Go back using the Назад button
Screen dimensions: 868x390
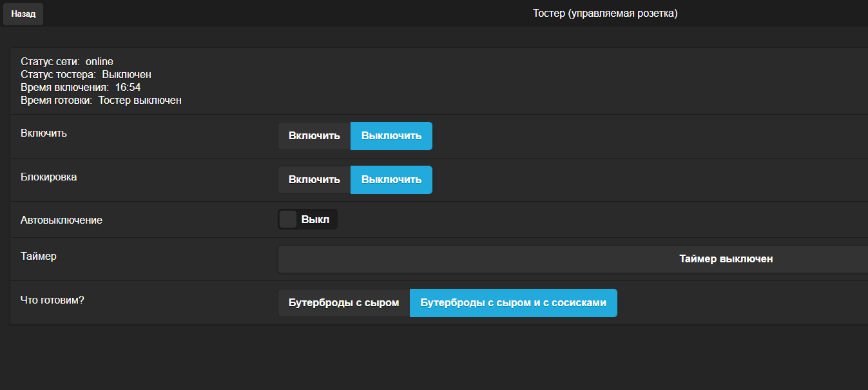click(x=23, y=14)
